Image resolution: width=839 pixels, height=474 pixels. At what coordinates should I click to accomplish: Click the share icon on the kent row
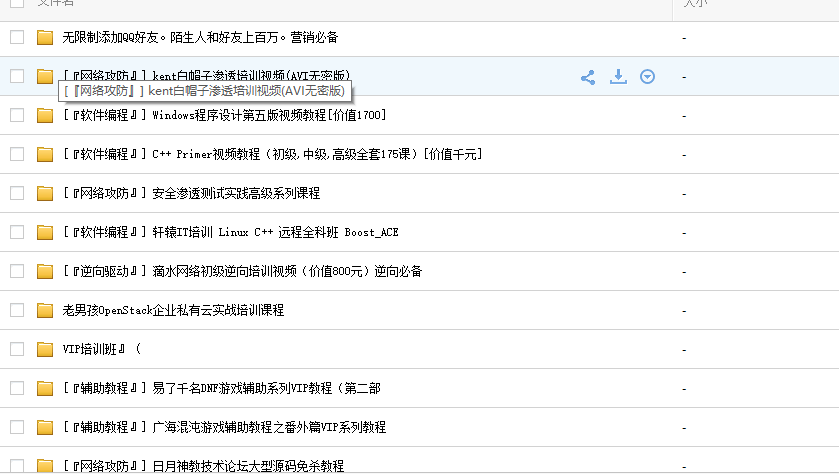(588, 77)
